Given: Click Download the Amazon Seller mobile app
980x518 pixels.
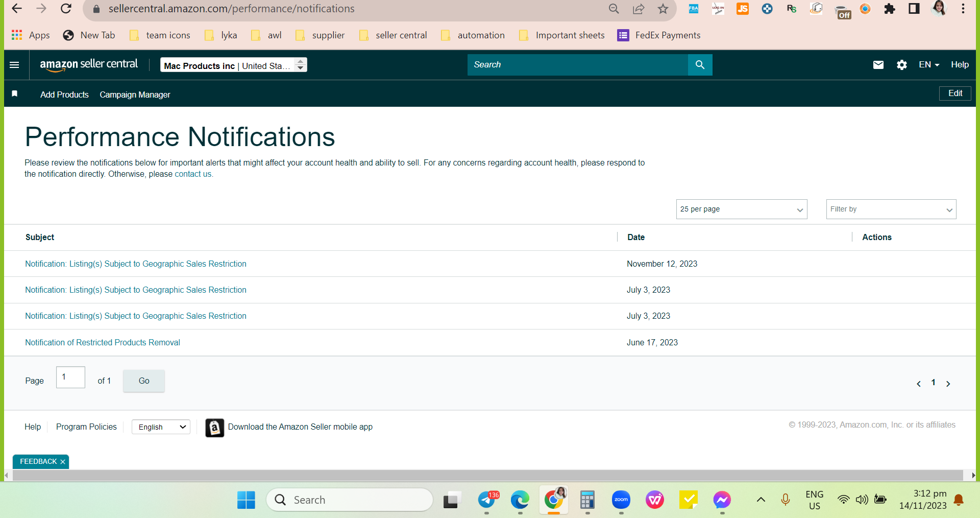Looking at the screenshot, I should click(x=300, y=427).
